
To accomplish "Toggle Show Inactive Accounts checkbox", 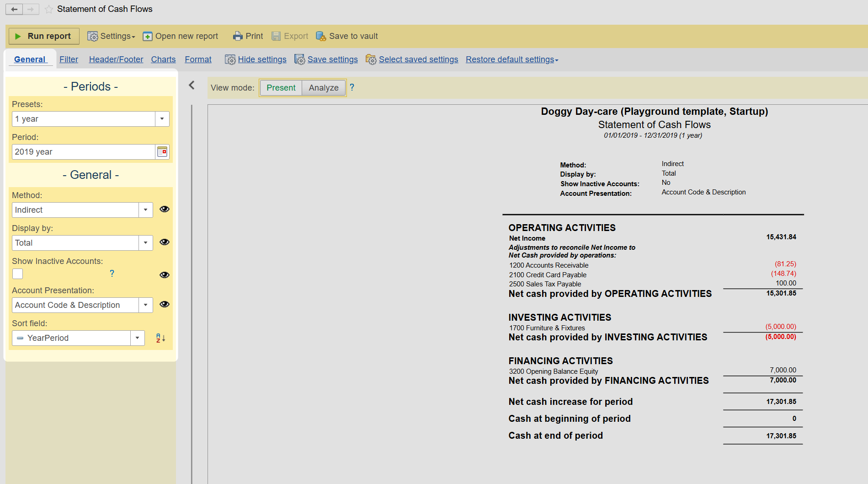I will pyautogui.click(x=18, y=274).
